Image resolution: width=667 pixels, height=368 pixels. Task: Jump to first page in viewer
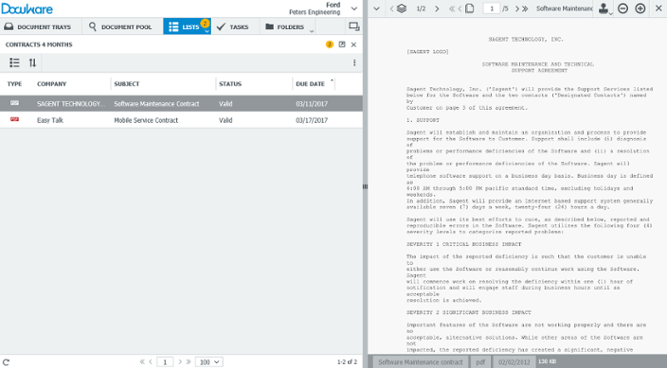coord(452,9)
